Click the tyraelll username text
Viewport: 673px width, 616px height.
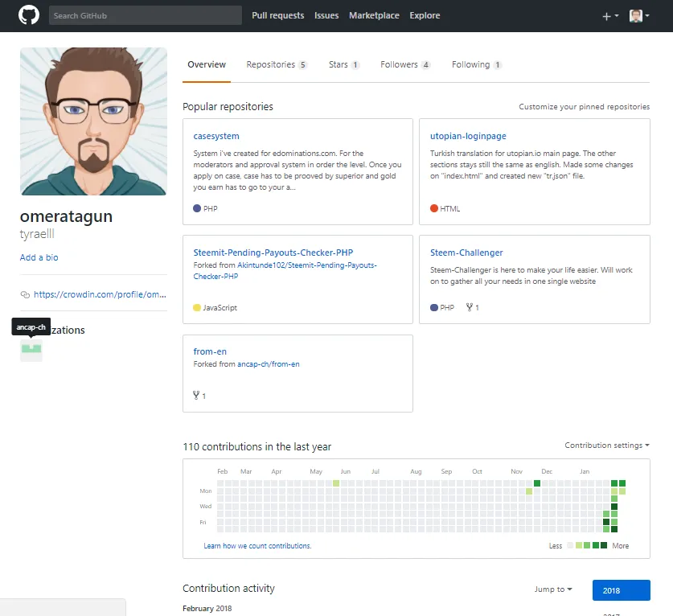pos(37,234)
